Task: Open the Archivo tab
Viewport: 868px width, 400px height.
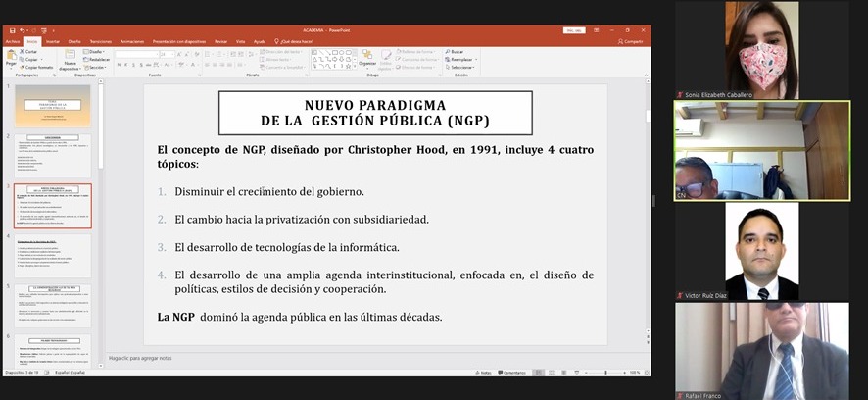Action: tap(12, 41)
